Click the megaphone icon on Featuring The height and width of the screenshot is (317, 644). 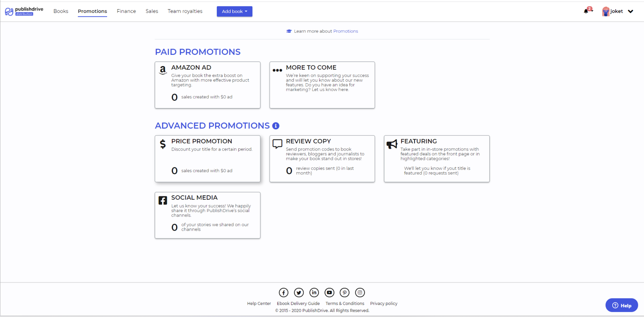click(392, 144)
